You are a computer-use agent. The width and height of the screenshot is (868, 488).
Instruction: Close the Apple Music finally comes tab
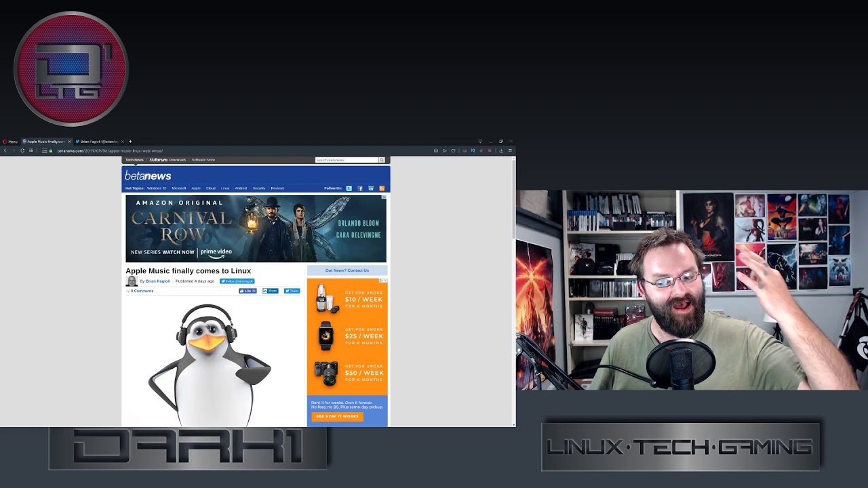coord(69,142)
